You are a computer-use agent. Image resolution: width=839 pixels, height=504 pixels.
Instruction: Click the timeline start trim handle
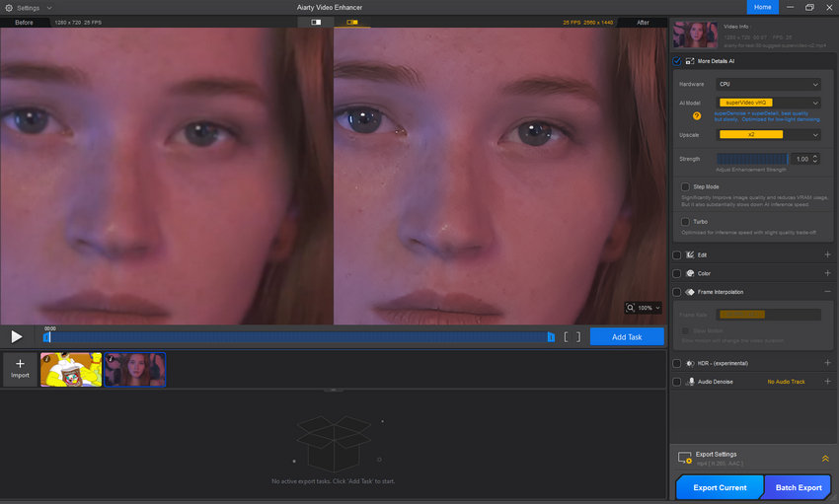tap(46, 337)
